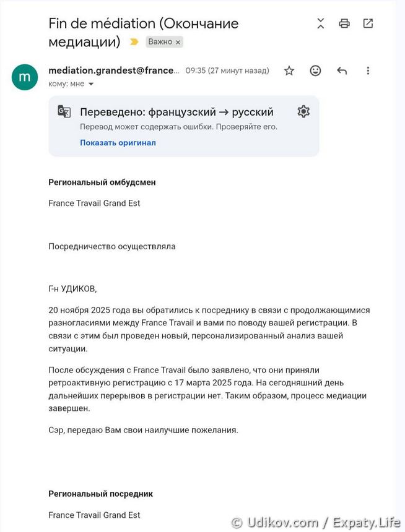Add emoji reaction to the email
Image resolution: width=405 pixels, height=532 pixels.
pos(315,71)
